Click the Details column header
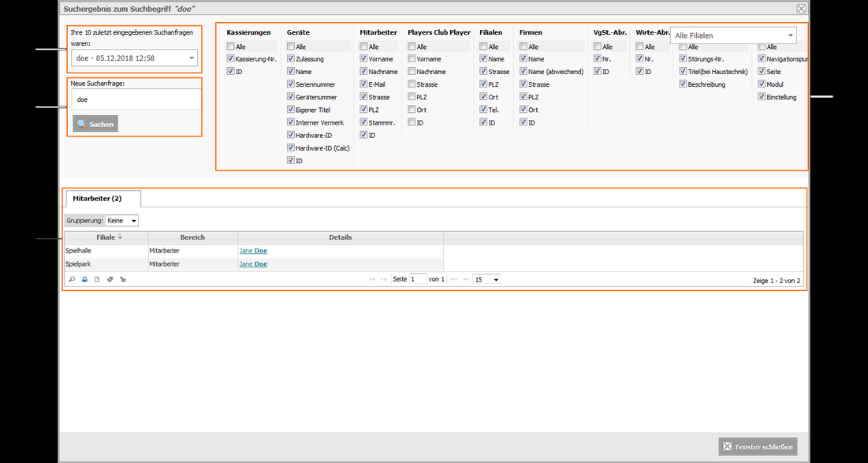The height and width of the screenshot is (463, 868). pos(341,237)
